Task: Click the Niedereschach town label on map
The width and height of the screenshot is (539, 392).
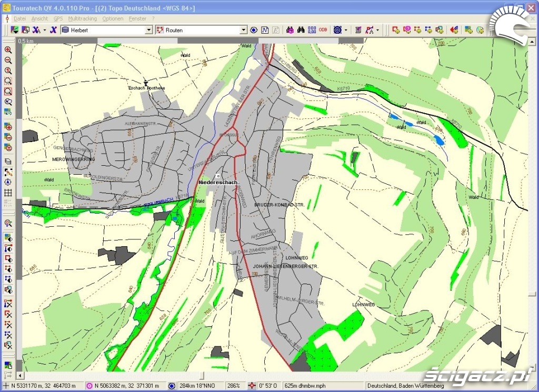Action: point(218,183)
